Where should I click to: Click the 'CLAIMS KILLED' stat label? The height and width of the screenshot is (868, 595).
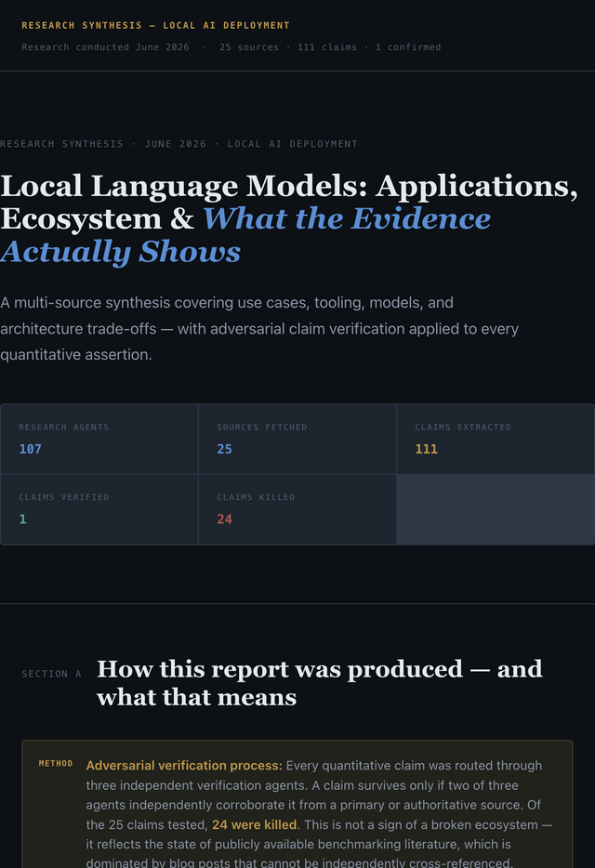click(x=256, y=497)
